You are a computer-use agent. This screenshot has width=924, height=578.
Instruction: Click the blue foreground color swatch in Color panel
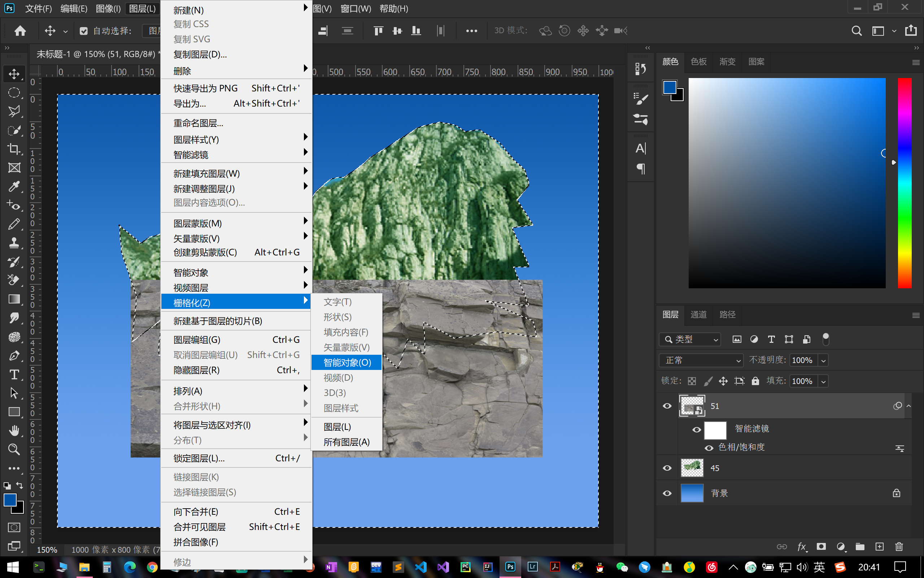(670, 87)
